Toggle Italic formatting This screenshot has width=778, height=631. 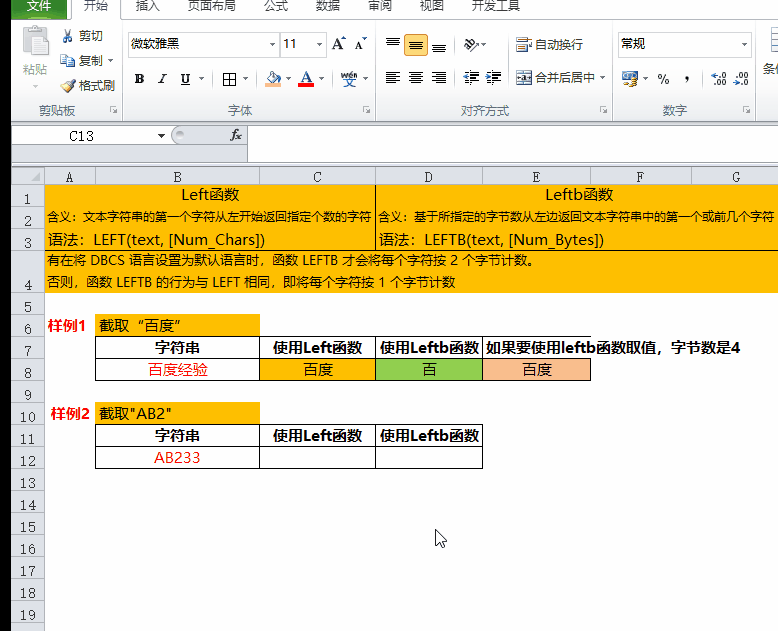coord(162,78)
